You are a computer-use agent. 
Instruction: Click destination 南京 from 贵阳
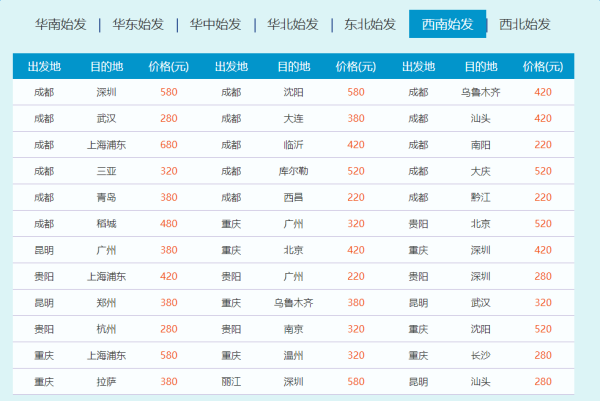tap(293, 329)
